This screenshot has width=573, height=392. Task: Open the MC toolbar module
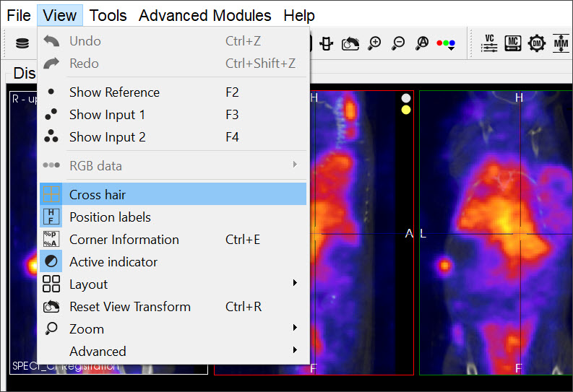(x=513, y=43)
